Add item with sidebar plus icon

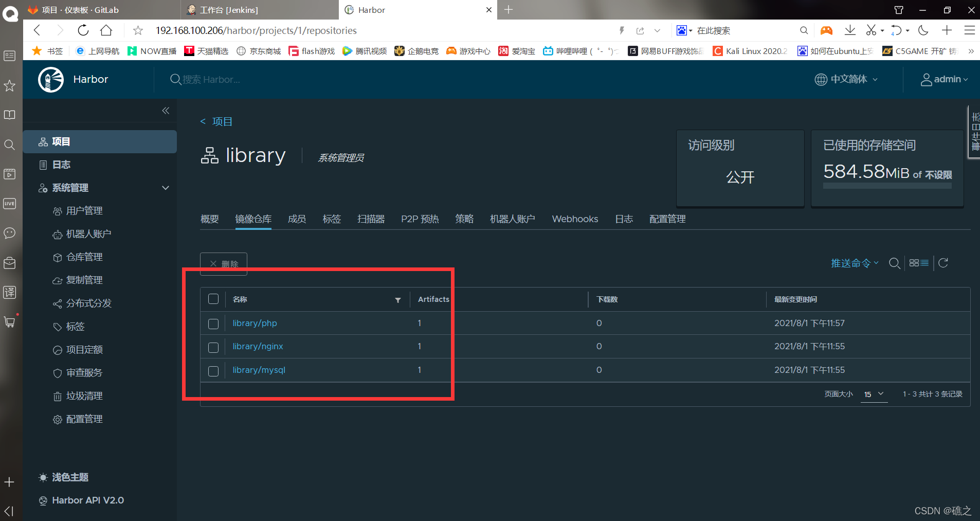9,482
